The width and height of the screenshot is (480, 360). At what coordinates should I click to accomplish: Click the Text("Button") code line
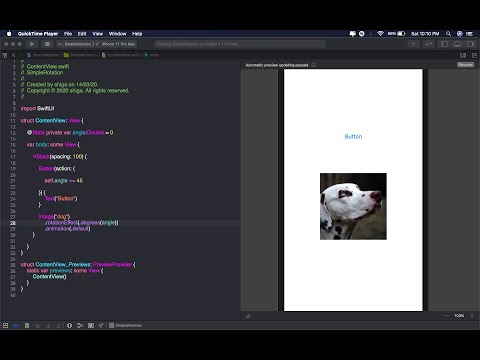(x=61, y=198)
